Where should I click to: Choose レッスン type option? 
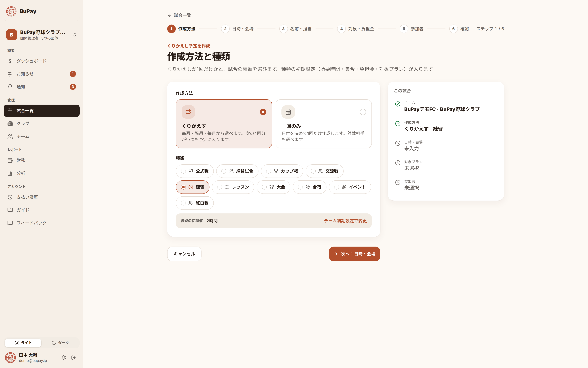click(233, 187)
